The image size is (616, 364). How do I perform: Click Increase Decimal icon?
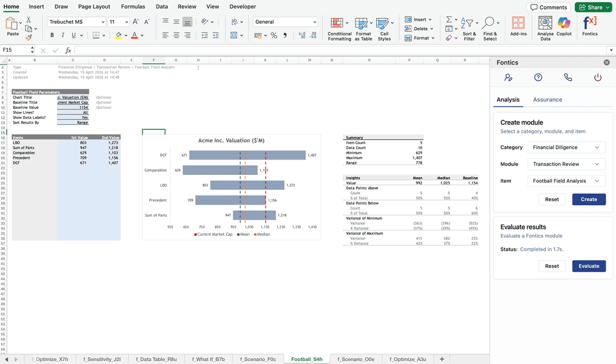point(302,35)
